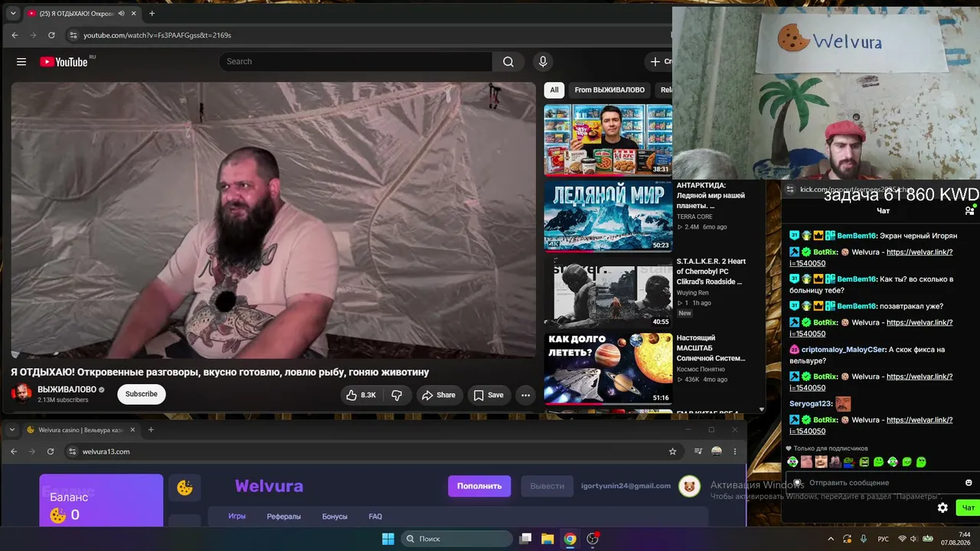Go back in the Welvura browser window

click(x=14, y=452)
